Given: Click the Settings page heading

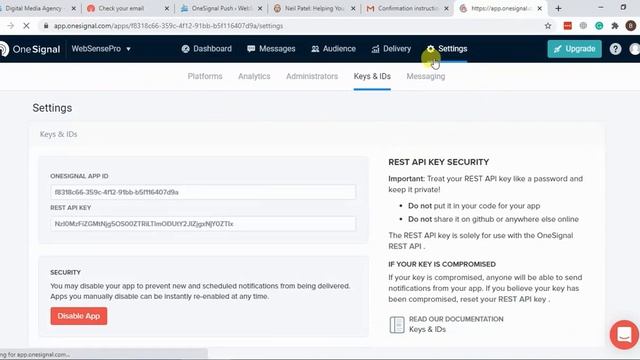Looking at the screenshot, I should 52,108.
